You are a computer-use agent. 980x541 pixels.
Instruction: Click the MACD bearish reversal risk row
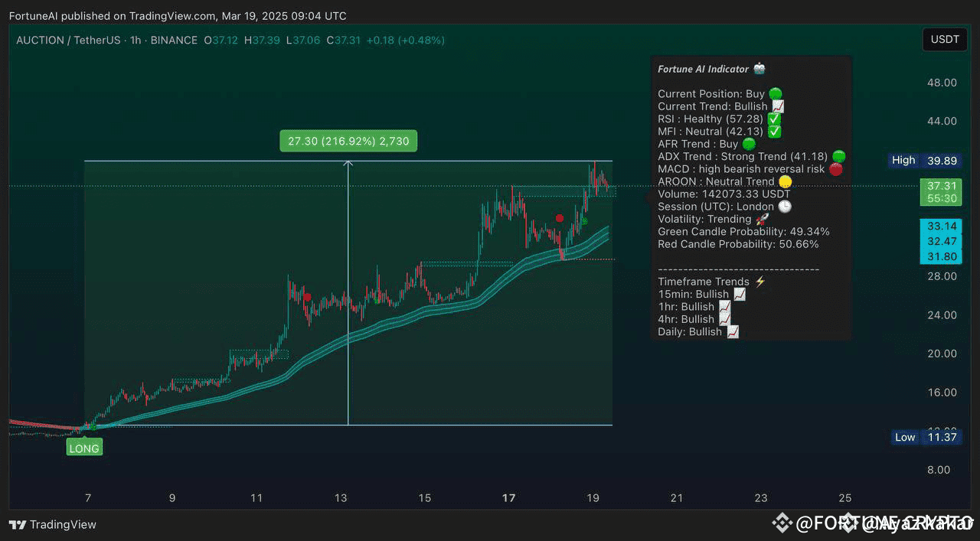coord(750,169)
